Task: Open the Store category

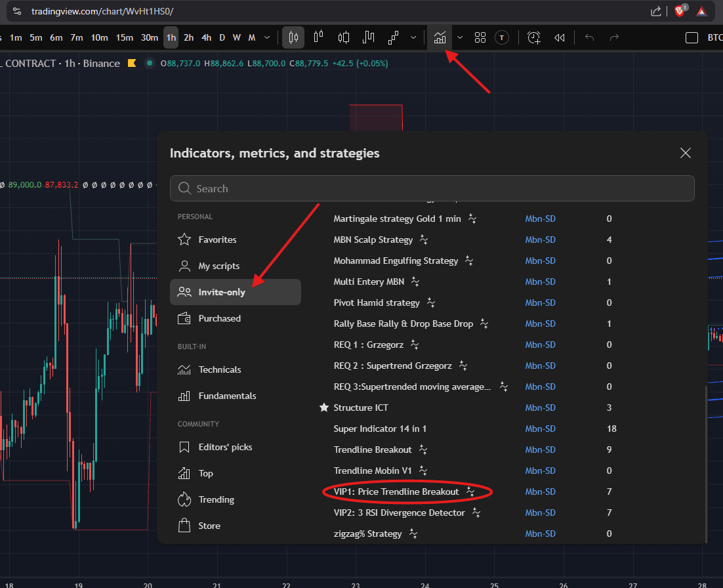Action: pos(235,526)
